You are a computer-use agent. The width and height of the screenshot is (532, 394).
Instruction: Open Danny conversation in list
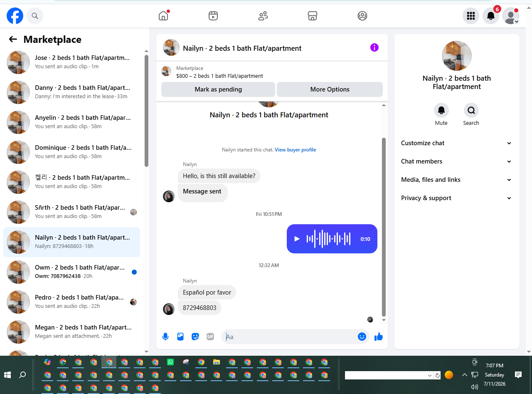point(71,92)
